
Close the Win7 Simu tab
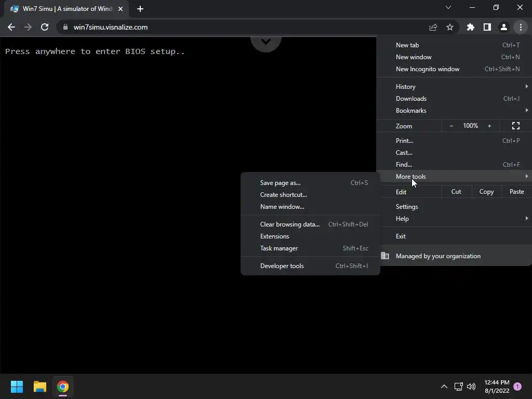[121, 9]
